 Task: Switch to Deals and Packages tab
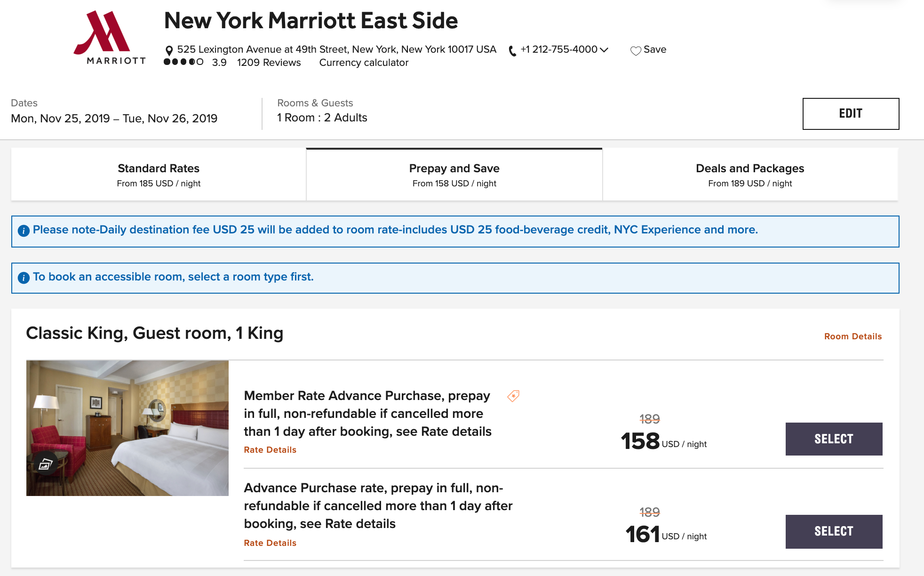click(x=750, y=175)
